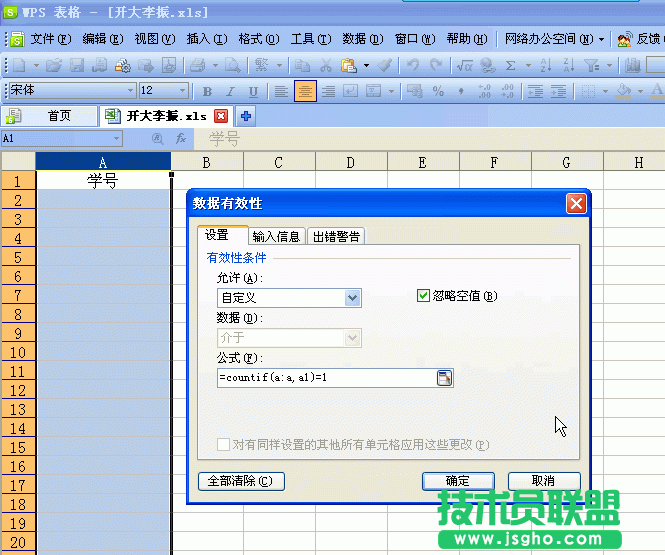Expand the Paste options arrow
The height and width of the screenshot is (555, 665).
coord(366,65)
